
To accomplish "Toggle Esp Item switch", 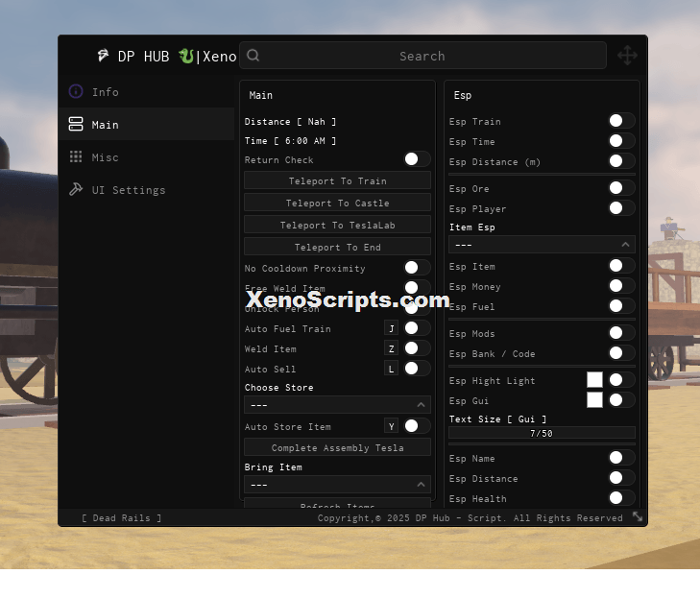I will click(x=622, y=266).
